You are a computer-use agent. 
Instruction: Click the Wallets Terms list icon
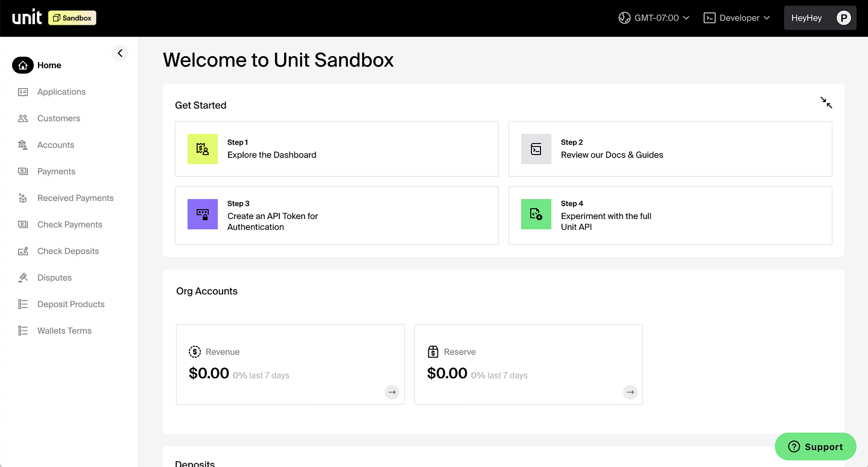pyautogui.click(x=23, y=331)
